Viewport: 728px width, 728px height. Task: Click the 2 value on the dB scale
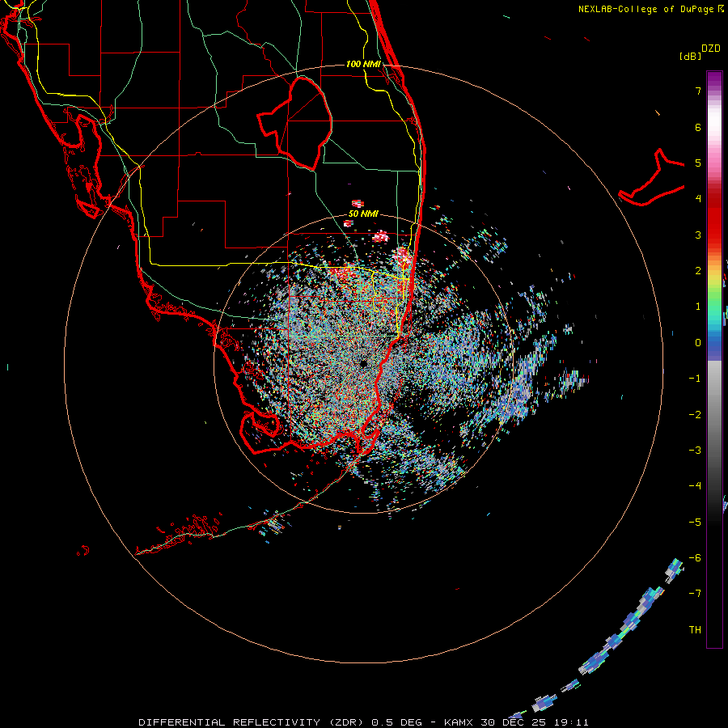698,271
